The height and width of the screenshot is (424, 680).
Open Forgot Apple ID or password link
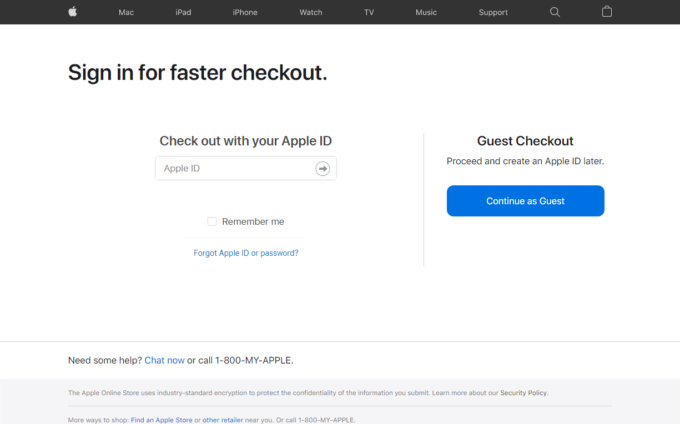click(246, 253)
